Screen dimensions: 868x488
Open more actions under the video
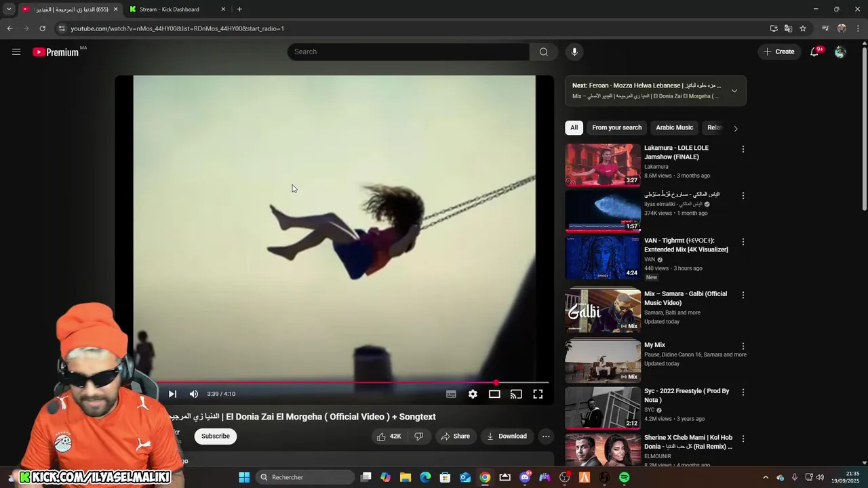point(546,436)
